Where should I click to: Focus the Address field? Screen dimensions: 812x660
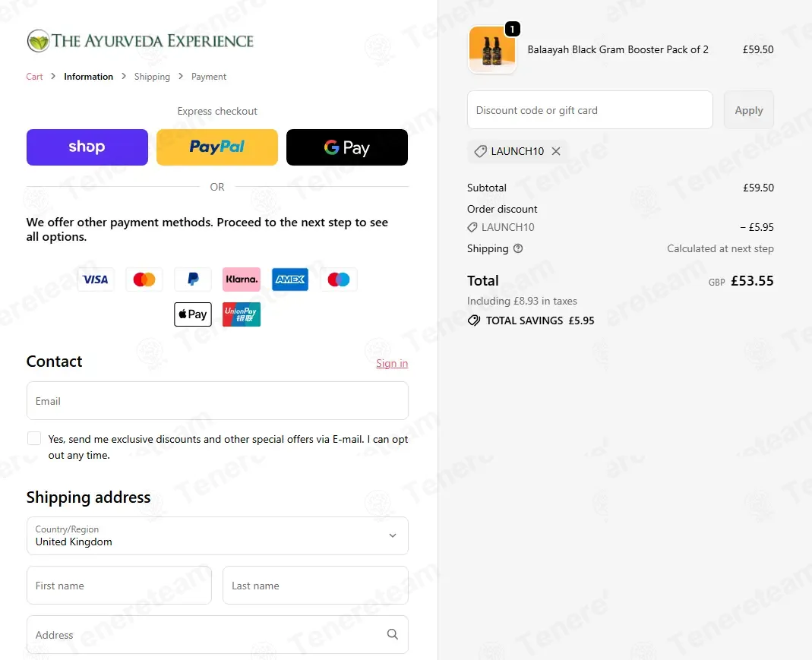tap(217, 635)
